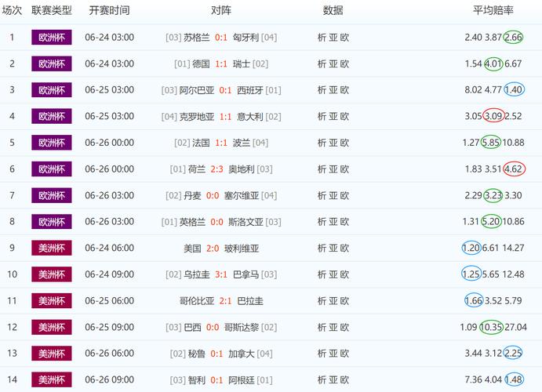542x392 pixels.
Task: Click odds value 1.40 in row 3
Action: (x=514, y=90)
